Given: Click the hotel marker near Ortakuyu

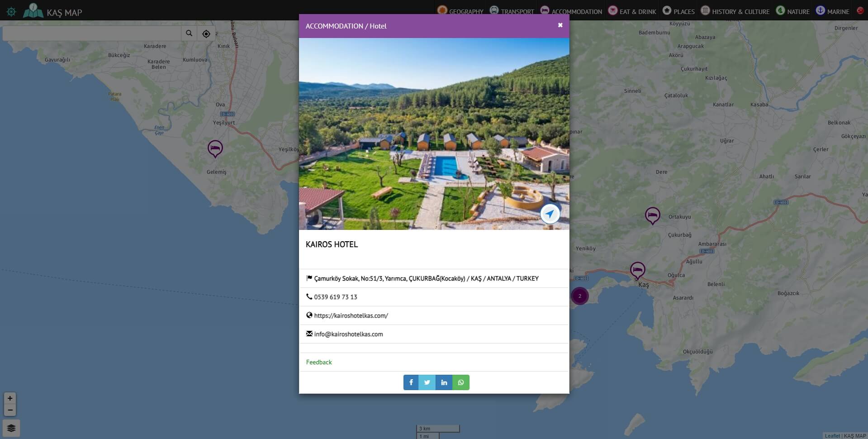Looking at the screenshot, I should click(x=652, y=215).
